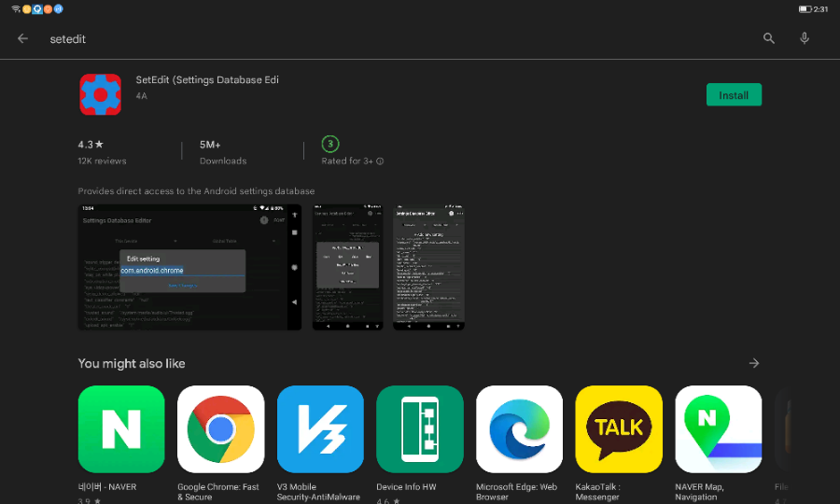View the 12K reviews
Viewport: 840px width, 504px height.
point(102,161)
